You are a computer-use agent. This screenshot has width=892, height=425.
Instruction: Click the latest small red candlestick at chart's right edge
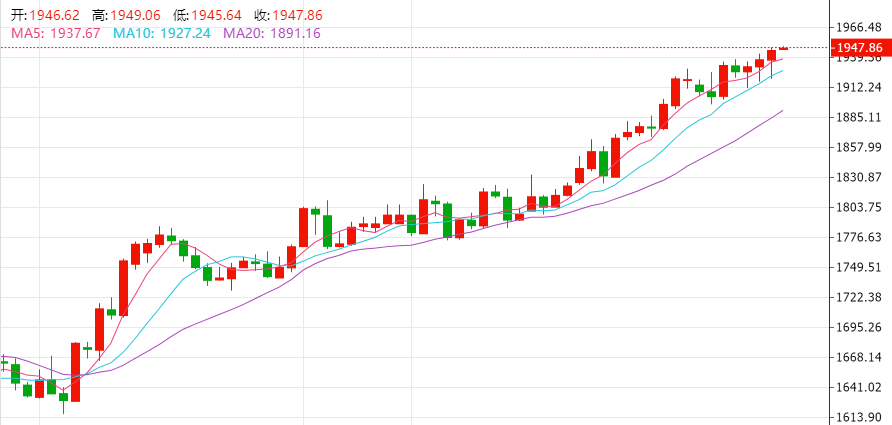click(783, 48)
